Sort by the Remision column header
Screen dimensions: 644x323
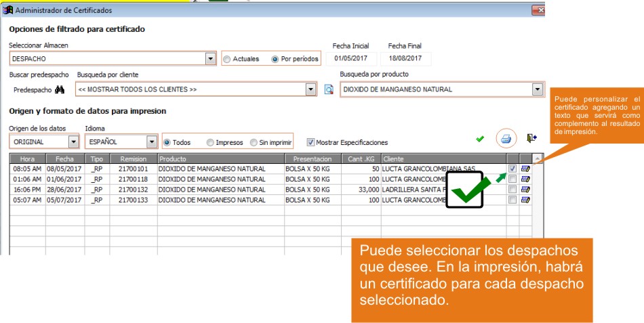pyautogui.click(x=133, y=159)
